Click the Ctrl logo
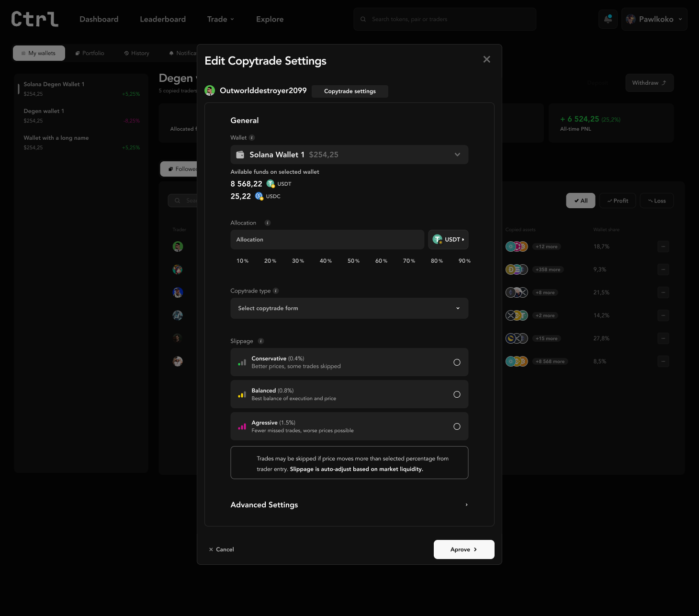Image resolution: width=699 pixels, height=616 pixels. click(35, 19)
